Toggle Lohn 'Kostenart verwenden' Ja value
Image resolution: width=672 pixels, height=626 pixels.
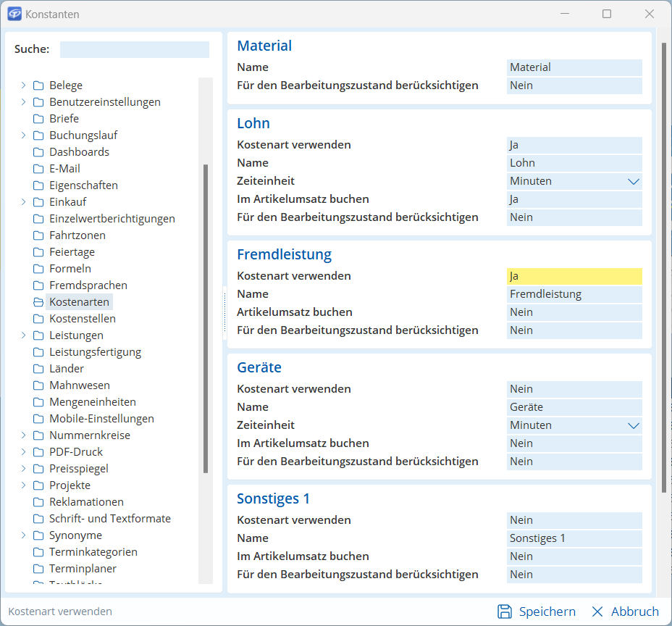[574, 145]
